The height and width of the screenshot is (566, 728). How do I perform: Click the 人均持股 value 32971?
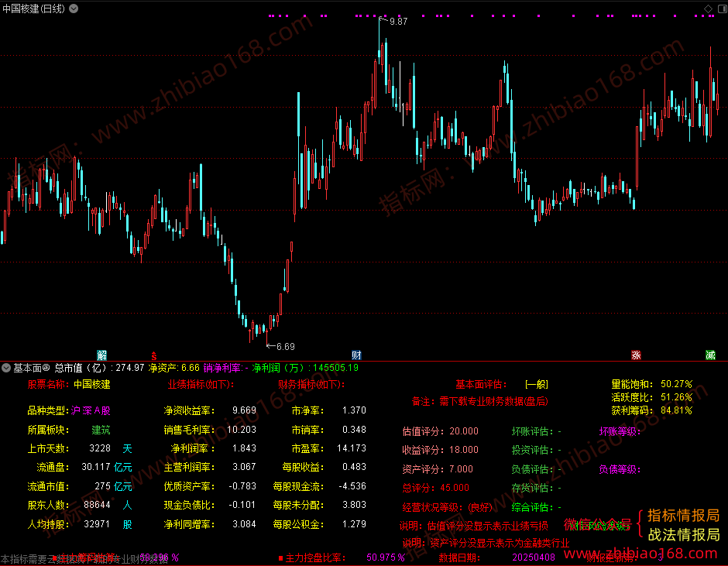97,523
